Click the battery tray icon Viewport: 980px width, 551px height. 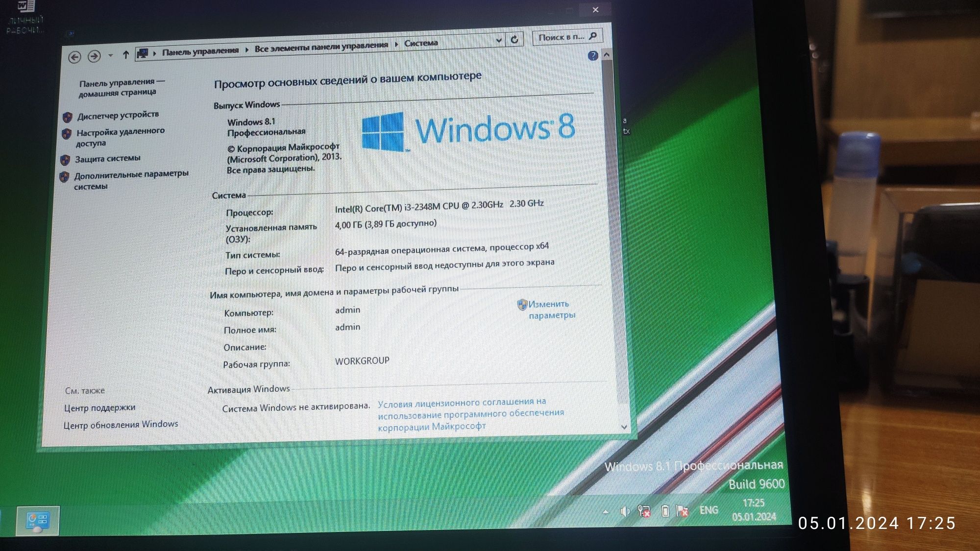[x=665, y=511]
